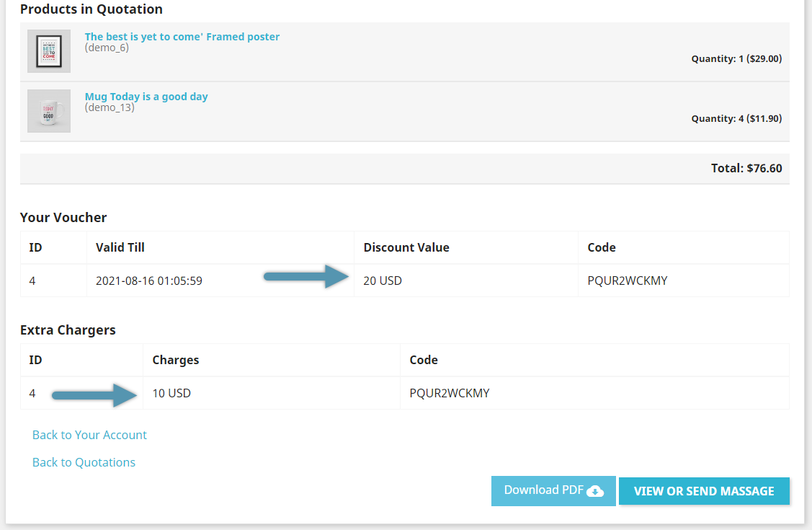Click the 20 USD discount value
The height and width of the screenshot is (530, 812).
[x=383, y=281]
